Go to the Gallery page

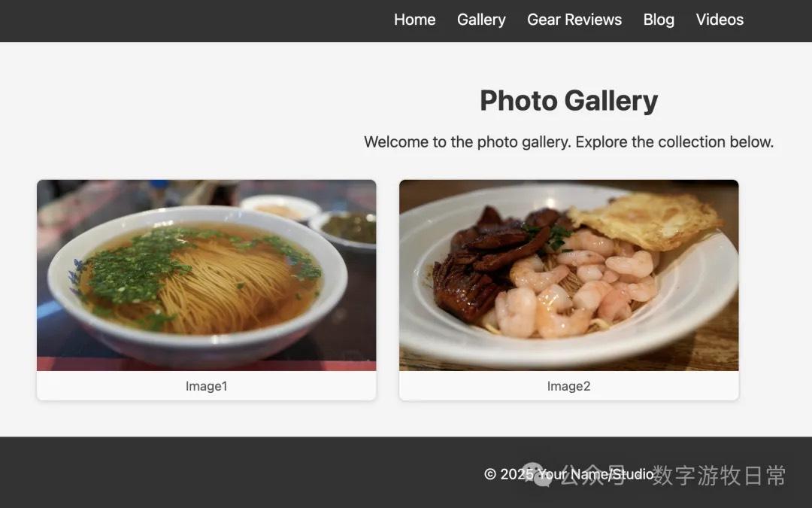tap(481, 20)
